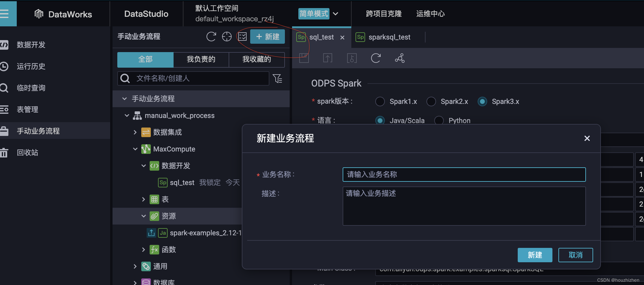
Task: Click the Sp icon on sql_test tree node
Action: pyautogui.click(x=163, y=182)
